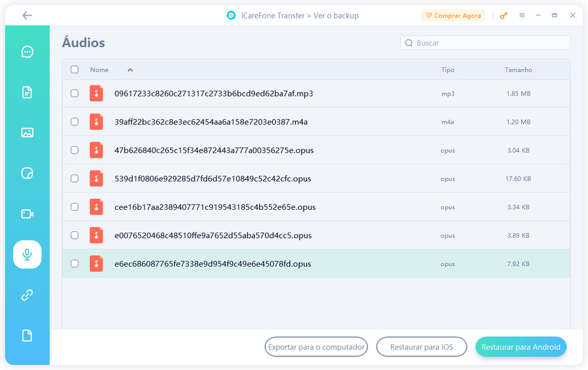588x370 pixels.
Task: Open the hamburger menu in title bar
Action: tap(522, 16)
